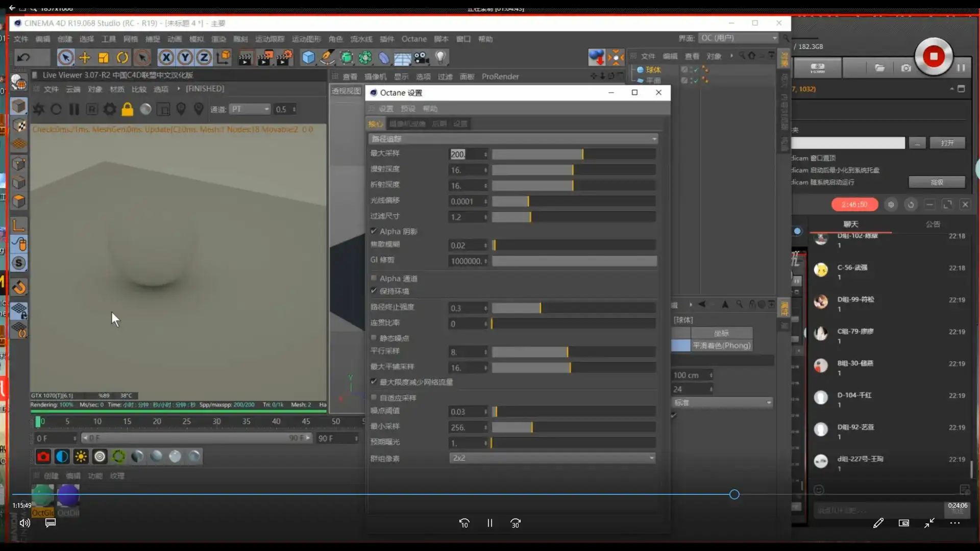Enable the Alpha 通道 checkbox
Image resolution: width=980 pixels, height=551 pixels.
click(374, 279)
